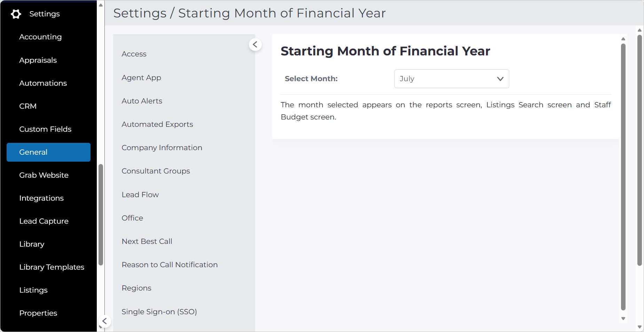Open Single Sign-on (SSO) settings
This screenshot has width=644, height=332.
159,312
